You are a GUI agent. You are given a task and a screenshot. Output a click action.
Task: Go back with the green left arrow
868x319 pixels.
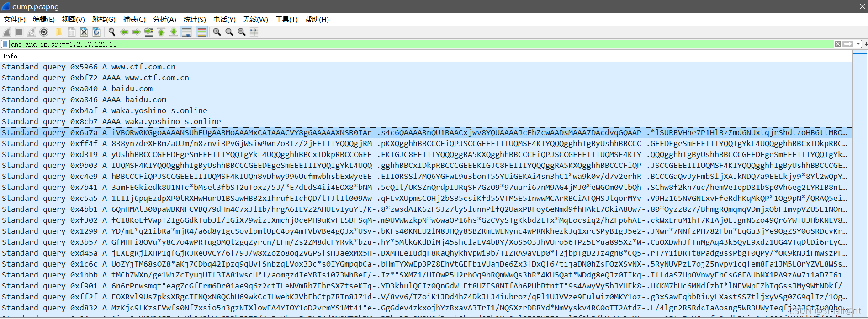tap(124, 32)
